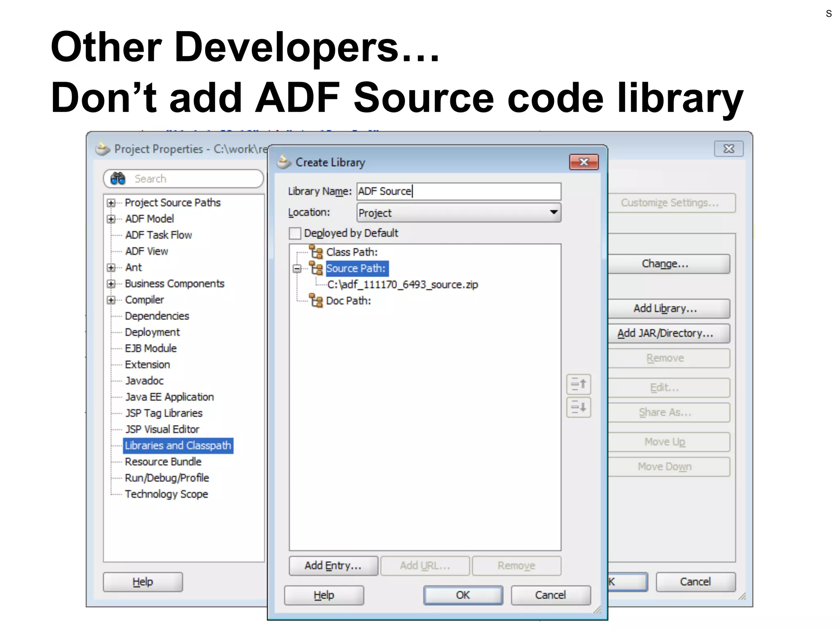Screen dimensions: 840x630
Task: Expand the ADF Model node
Action: click(111, 219)
